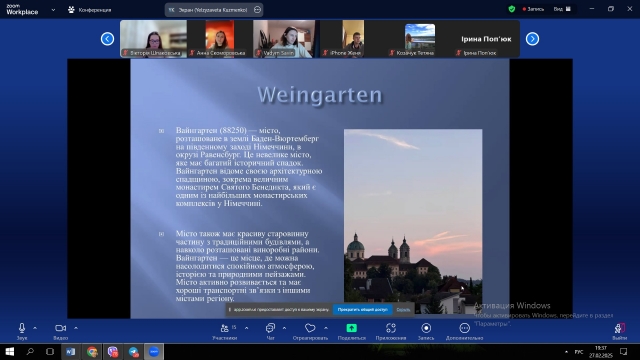This screenshot has width=640, height=360.
Task: Open the Reactions heart icon
Action: (x=310, y=328)
